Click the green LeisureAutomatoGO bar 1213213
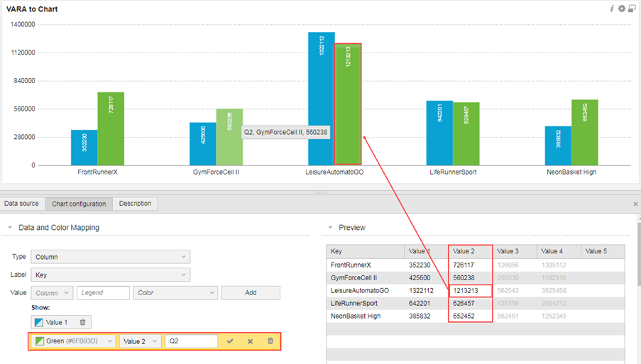Screen dimensions: 641x364 [348, 104]
